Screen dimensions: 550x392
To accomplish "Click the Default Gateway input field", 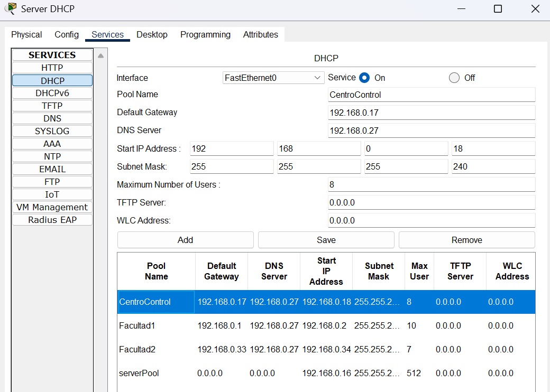I will click(432, 113).
